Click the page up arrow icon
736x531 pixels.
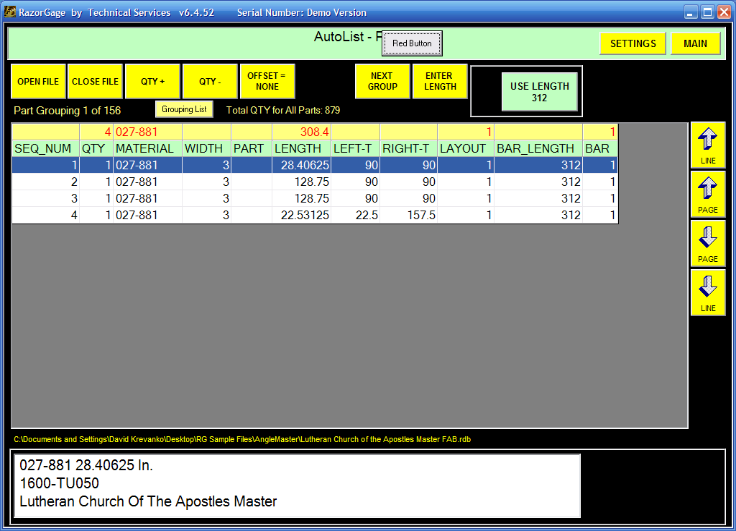(707, 191)
